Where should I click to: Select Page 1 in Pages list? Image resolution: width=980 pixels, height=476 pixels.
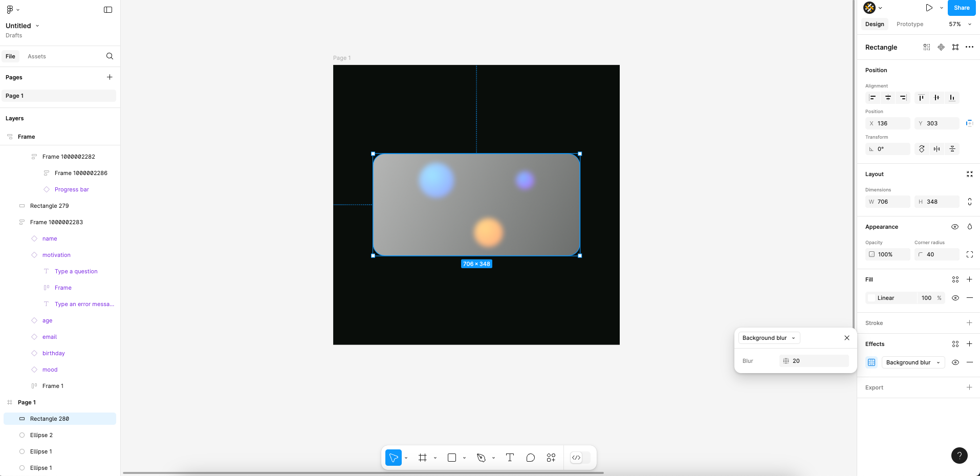click(59, 96)
